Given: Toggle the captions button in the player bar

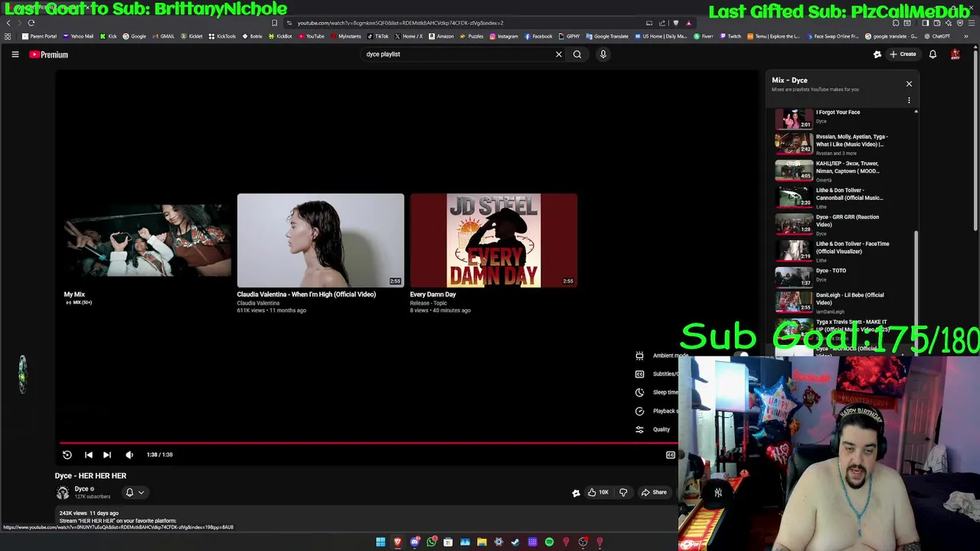Looking at the screenshot, I should [670, 455].
